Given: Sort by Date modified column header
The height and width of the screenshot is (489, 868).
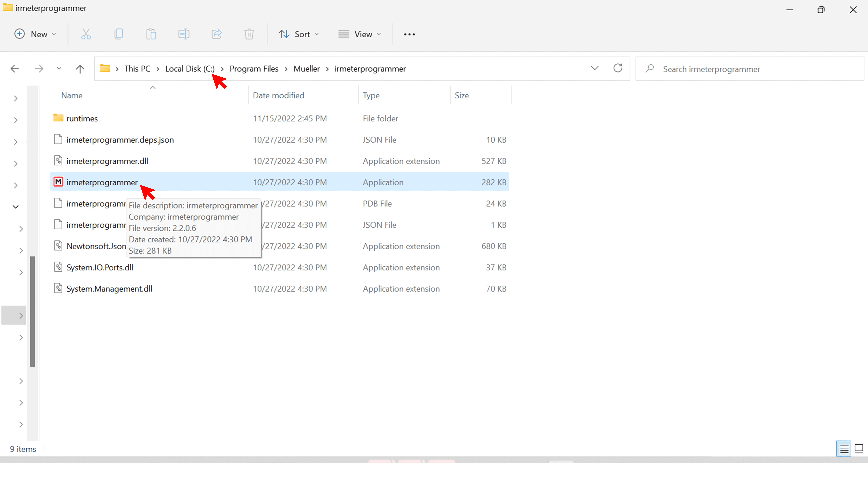Looking at the screenshot, I should [278, 95].
